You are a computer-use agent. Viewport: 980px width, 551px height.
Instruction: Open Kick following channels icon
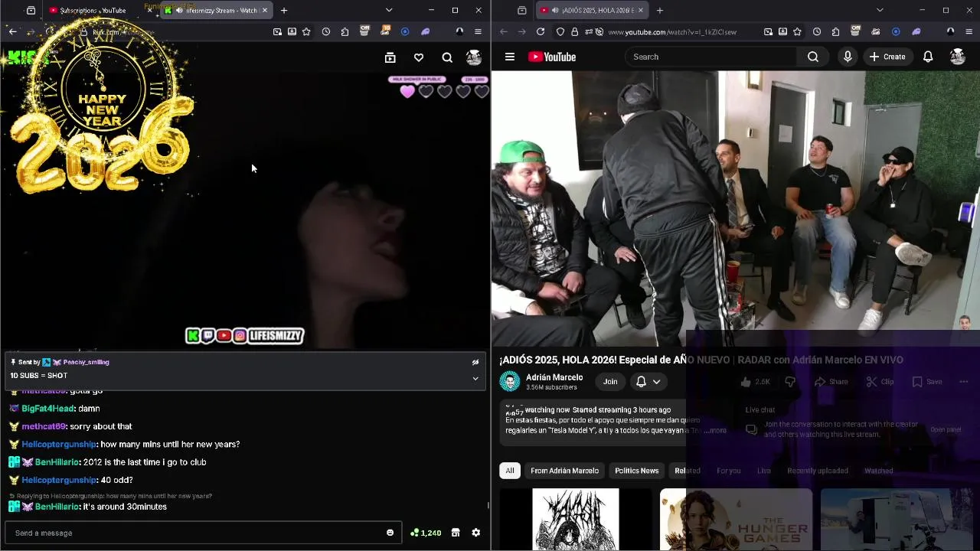pos(390,57)
